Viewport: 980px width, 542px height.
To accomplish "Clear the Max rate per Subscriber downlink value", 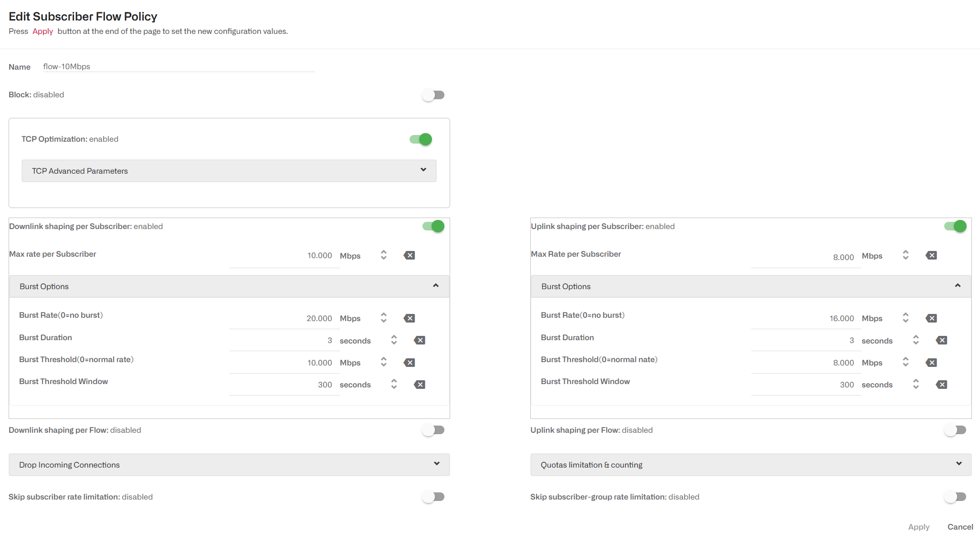I will click(409, 255).
